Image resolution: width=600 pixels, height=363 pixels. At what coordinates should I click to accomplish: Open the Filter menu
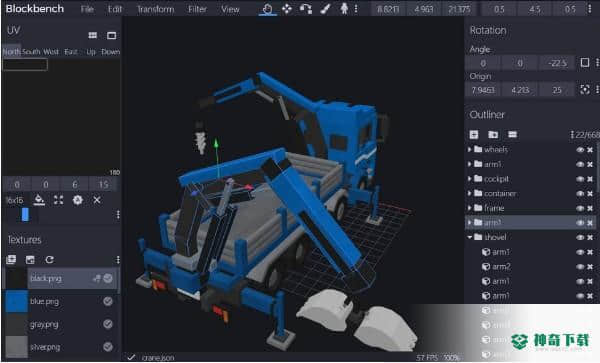pyautogui.click(x=197, y=9)
